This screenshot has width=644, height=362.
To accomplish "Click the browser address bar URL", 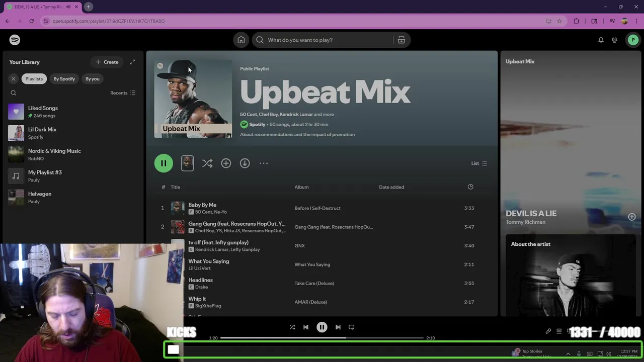I will pos(109,21).
